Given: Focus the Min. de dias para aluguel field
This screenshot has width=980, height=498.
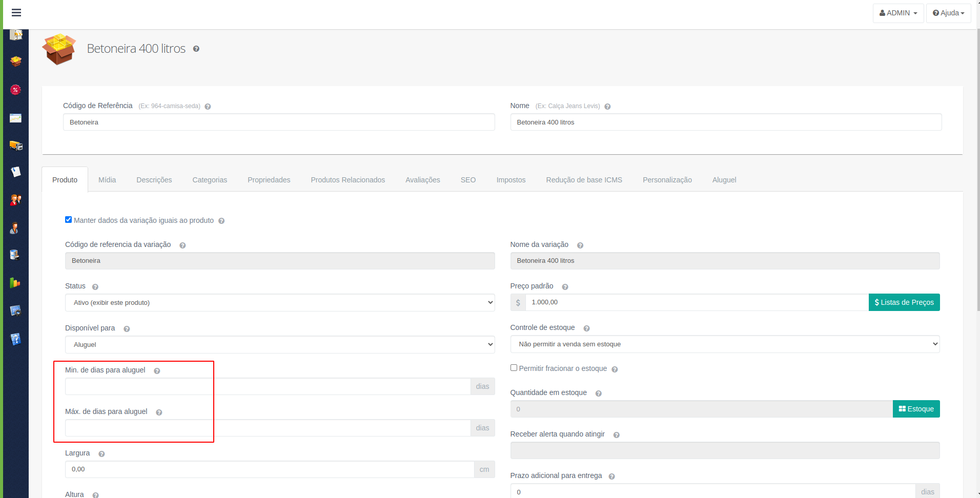Looking at the screenshot, I should 268,386.
